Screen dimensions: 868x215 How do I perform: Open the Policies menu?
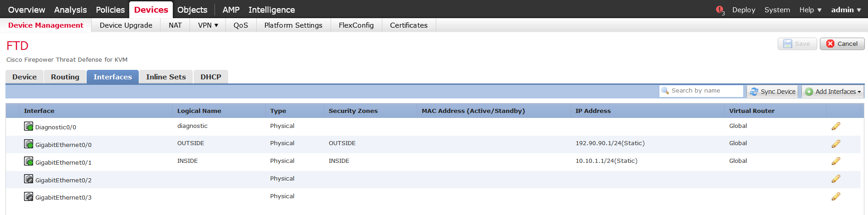110,10
